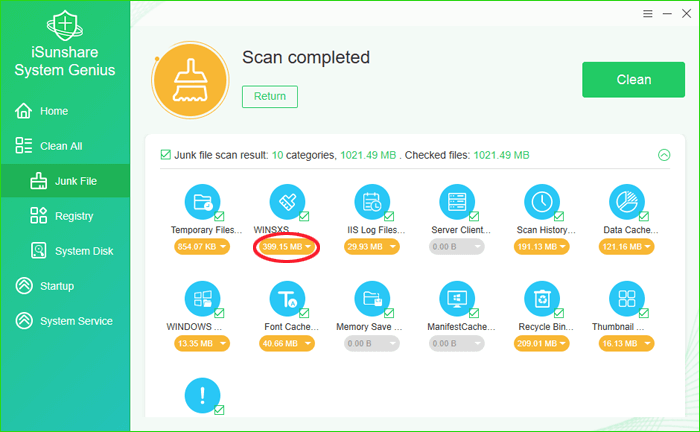Open the 13.35 MB WINDOWS dropdown
The image size is (700, 432).
(x=202, y=344)
